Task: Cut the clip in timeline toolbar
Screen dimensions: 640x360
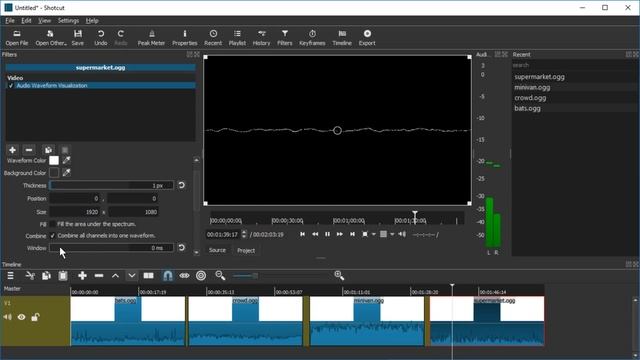Action: pyautogui.click(x=30, y=276)
